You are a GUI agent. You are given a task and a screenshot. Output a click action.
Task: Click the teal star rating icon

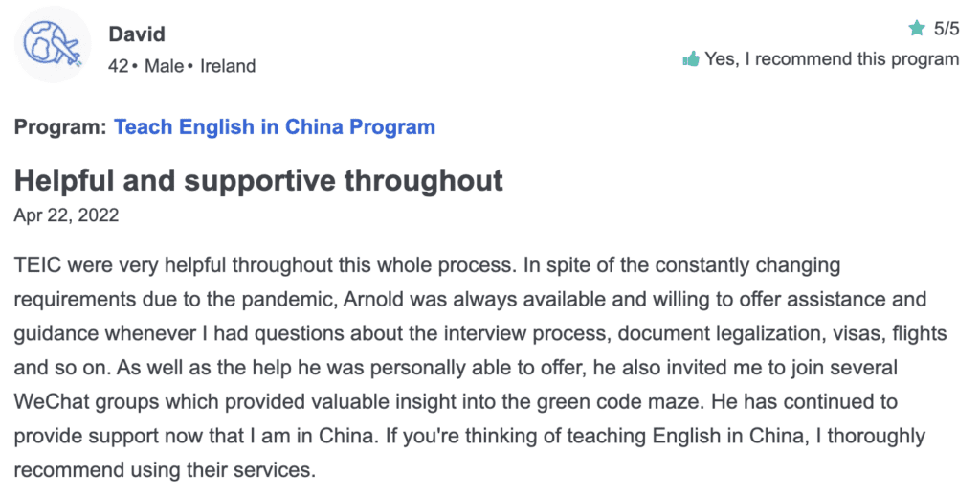[x=917, y=28]
